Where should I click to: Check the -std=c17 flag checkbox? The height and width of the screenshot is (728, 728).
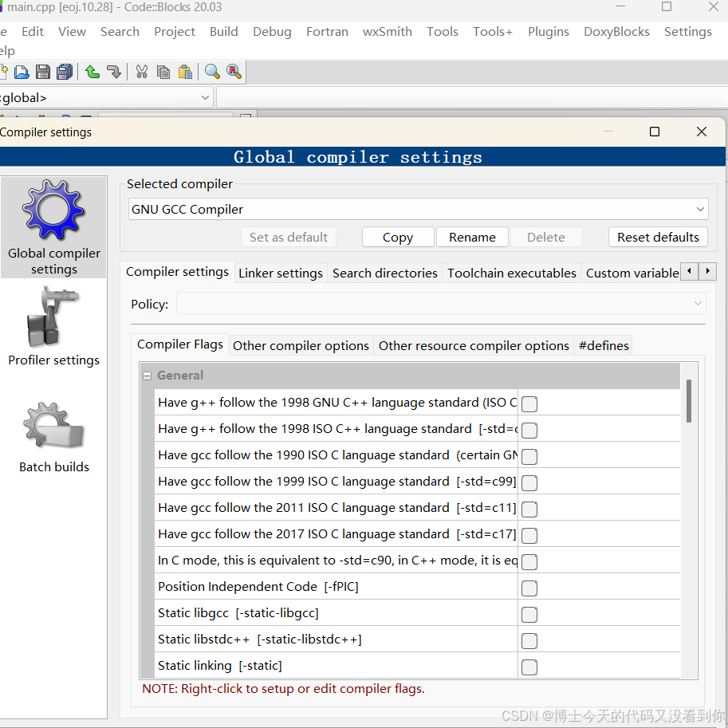tap(529, 535)
